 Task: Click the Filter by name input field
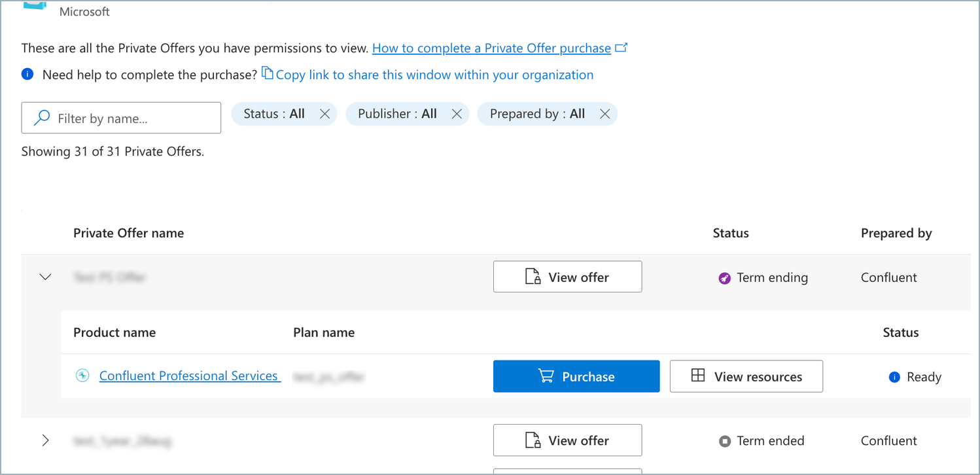coord(131,118)
